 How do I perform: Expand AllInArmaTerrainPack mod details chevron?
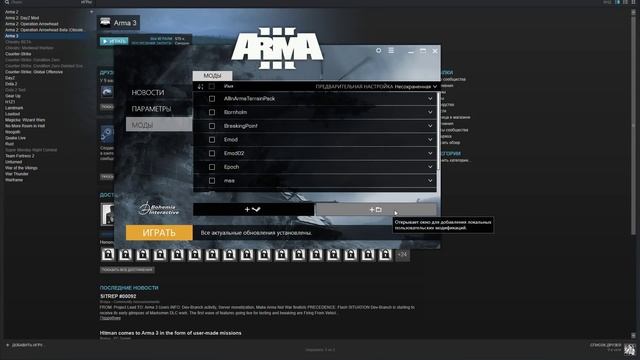430,99
